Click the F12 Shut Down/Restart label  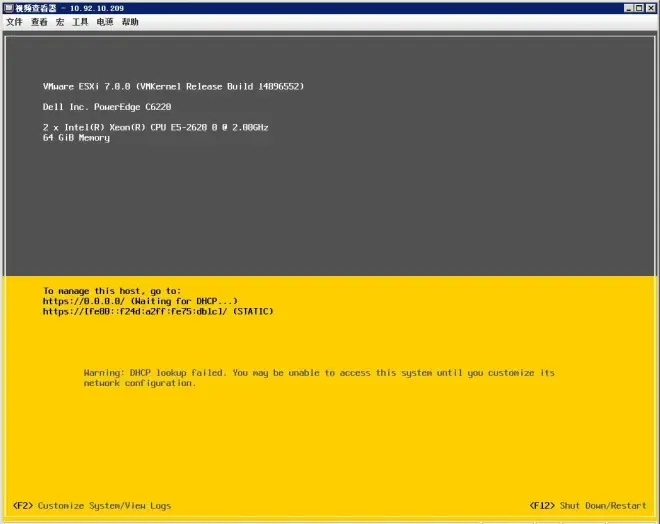588,505
